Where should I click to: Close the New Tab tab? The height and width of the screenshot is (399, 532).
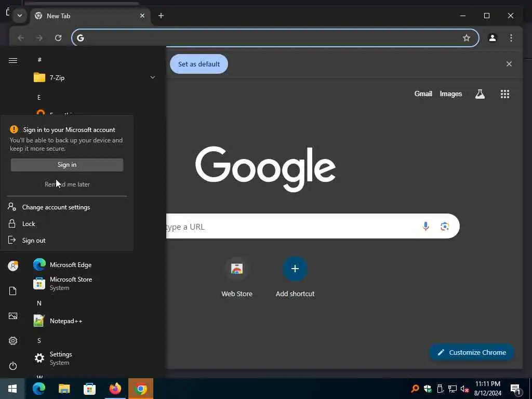[142, 16]
